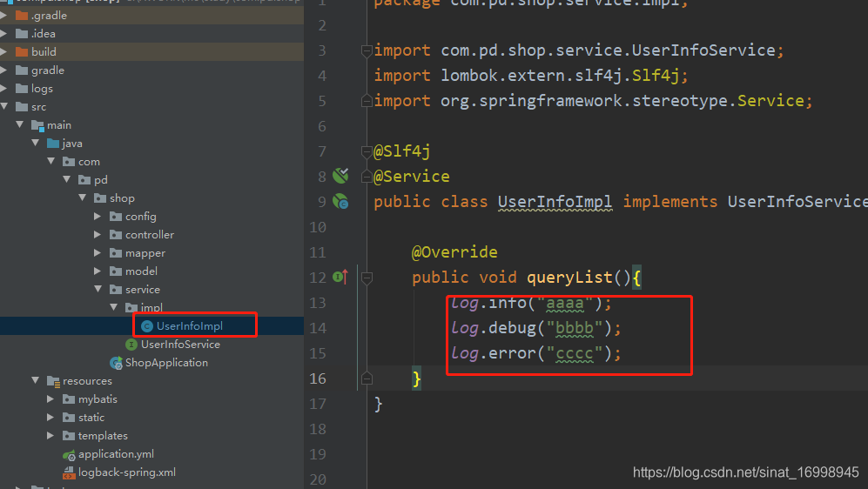Image resolution: width=868 pixels, height=489 pixels.
Task: Expand the static folder arrow
Action: [50, 417]
